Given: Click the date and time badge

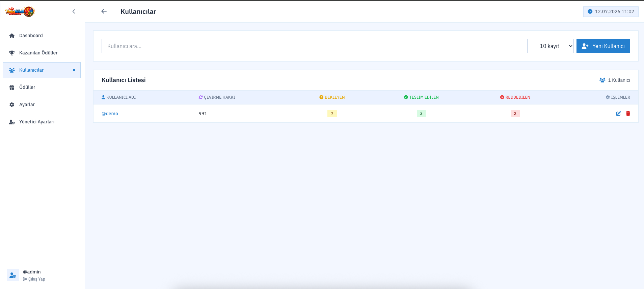Looking at the screenshot, I should pyautogui.click(x=611, y=11).
